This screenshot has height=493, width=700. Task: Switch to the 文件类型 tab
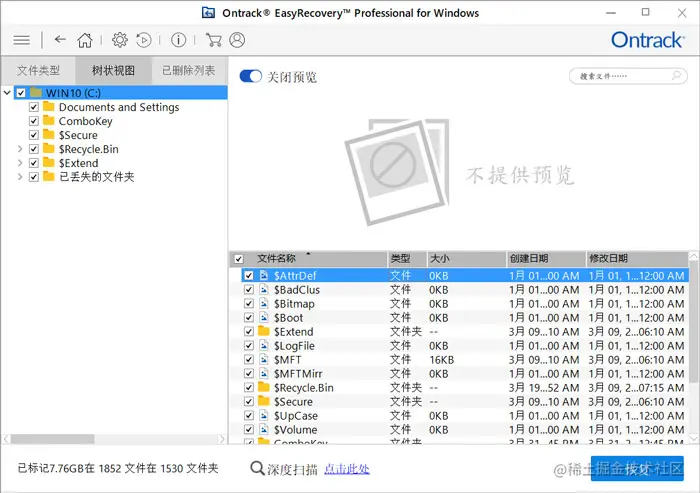(38, 70)
